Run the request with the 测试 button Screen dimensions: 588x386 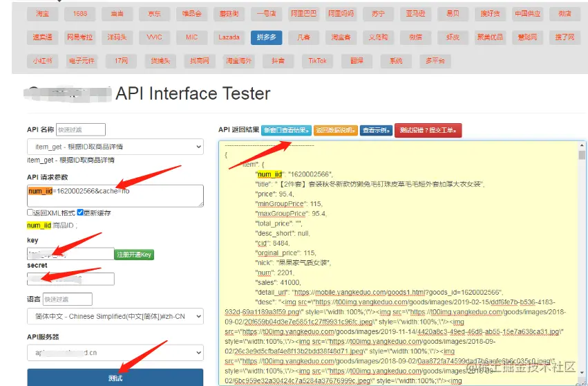point(115,378)
